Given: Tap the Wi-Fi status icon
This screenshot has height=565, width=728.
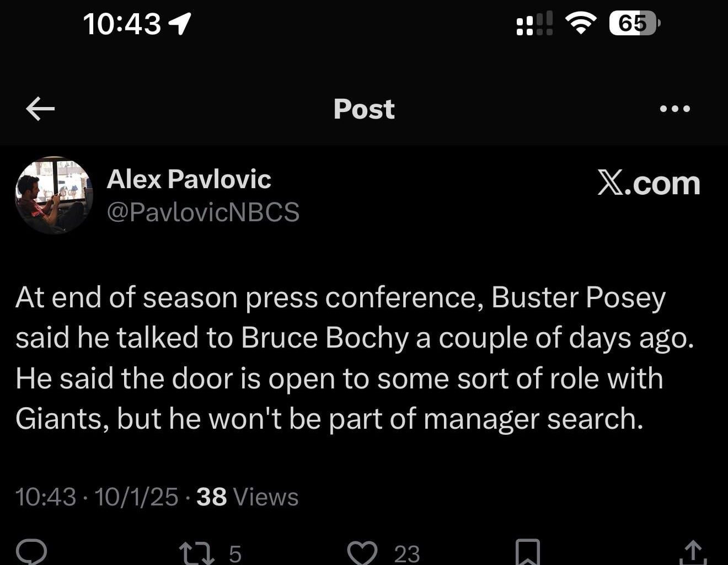Looking at the screenshot, I should (581, 24).
